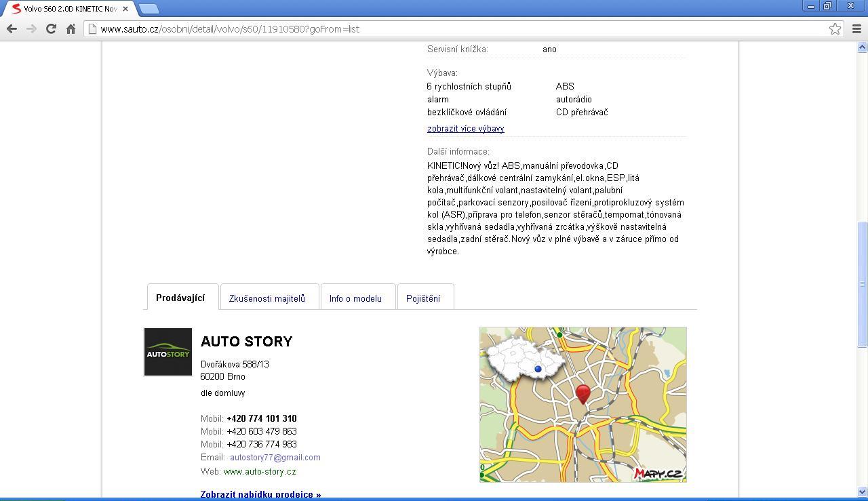Click the autostory77@gmail.com email link
Screen dimensions: 868x501
275,458
